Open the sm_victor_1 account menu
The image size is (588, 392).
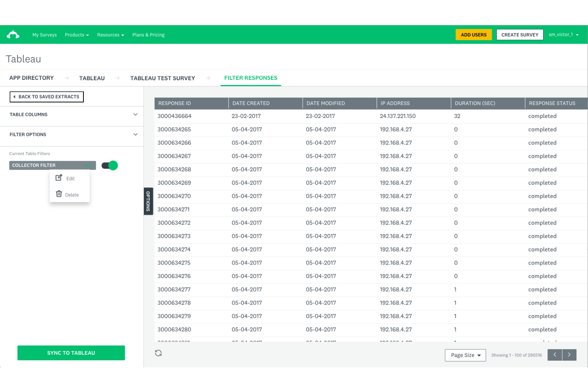pyautogui.click(x=563, y=35)
